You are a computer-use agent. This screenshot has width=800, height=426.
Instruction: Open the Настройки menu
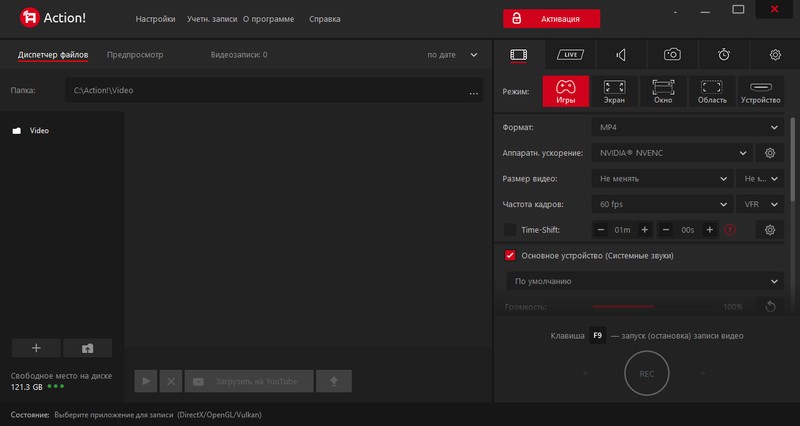(x=155, y=19)
